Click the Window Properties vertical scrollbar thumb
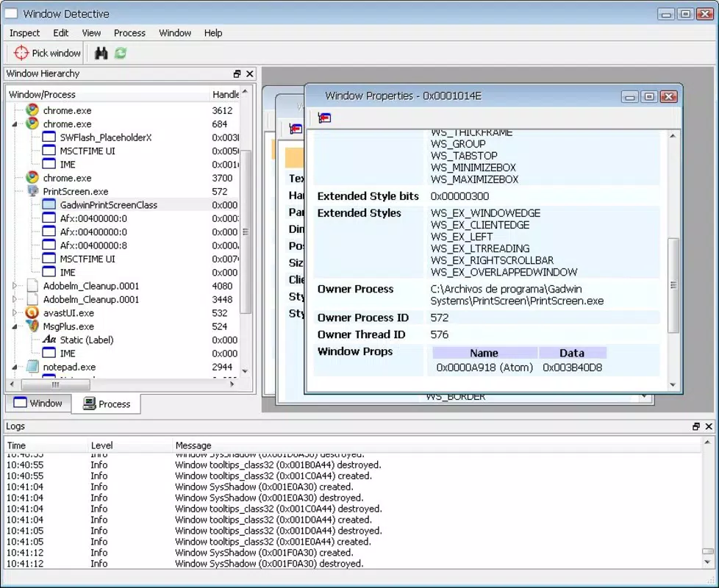The image size is (719, 588). coord(673,285)
